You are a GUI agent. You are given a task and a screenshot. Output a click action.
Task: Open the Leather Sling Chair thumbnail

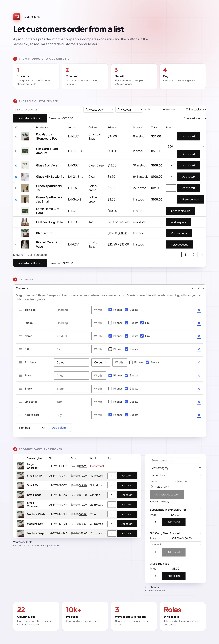click(x=25, y=222)
